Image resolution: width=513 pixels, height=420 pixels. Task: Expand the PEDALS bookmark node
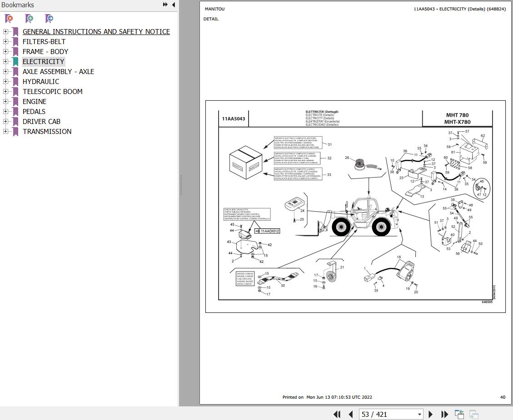pos(5,111)
